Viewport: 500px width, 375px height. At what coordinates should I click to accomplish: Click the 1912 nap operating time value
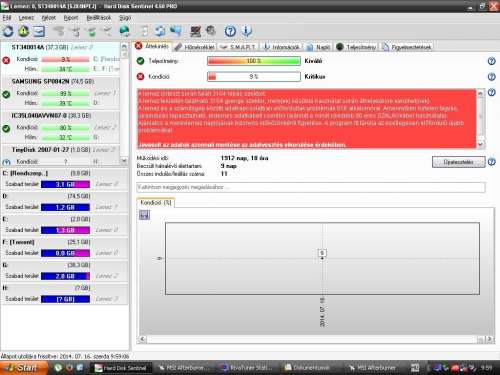click(x=244, y=158)
